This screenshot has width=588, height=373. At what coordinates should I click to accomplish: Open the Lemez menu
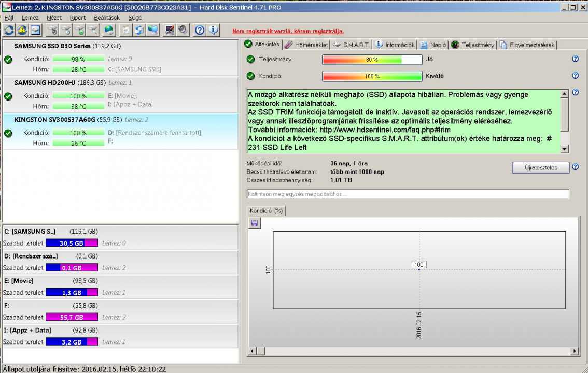click(30, 18)
